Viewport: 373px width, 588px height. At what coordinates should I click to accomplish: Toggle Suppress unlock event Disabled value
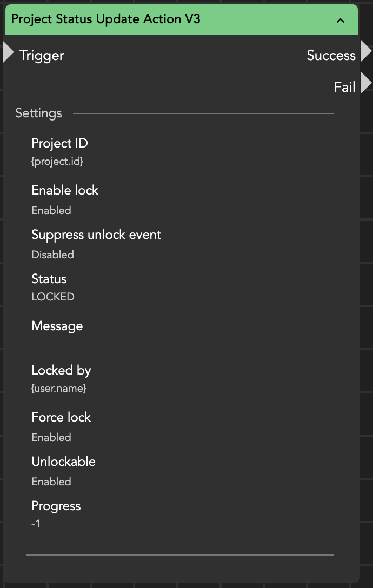click(x=52, y=255)
